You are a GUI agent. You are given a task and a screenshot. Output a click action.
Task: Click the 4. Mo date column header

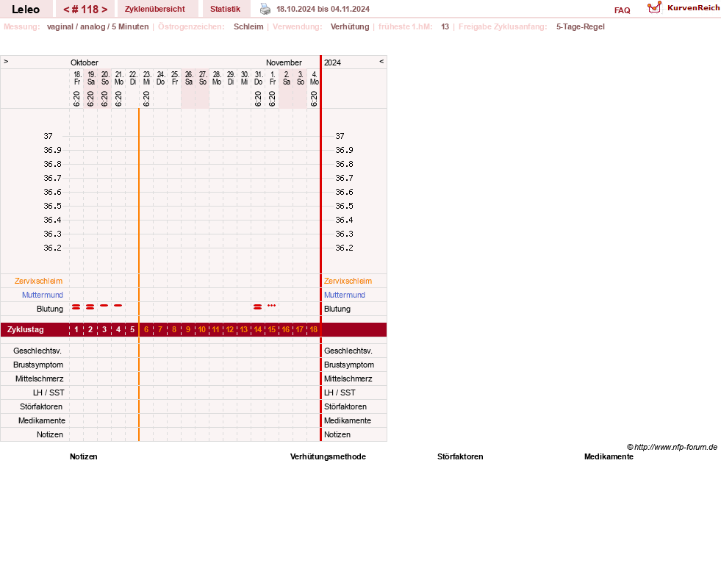[x=314, y=78]
